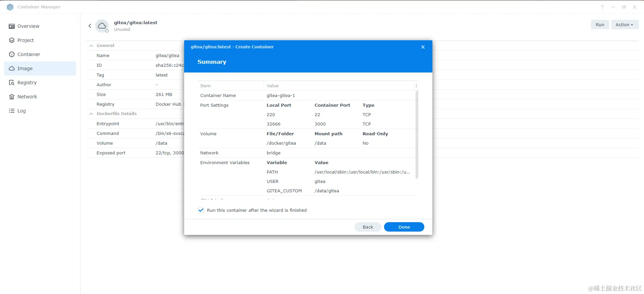This screenshot has width=644, height=294.
Task: Click the PATH variable value
Action: pos(362,172)
